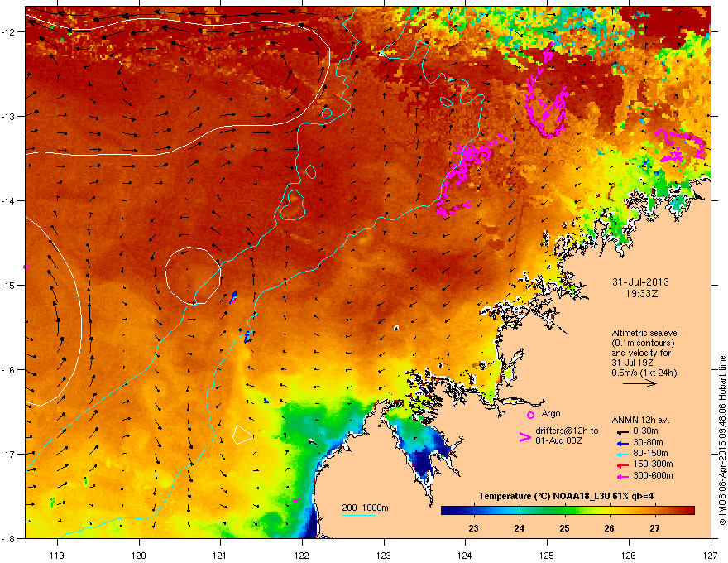Click the Argo float marker on left map edge

[x=26, y=267]
